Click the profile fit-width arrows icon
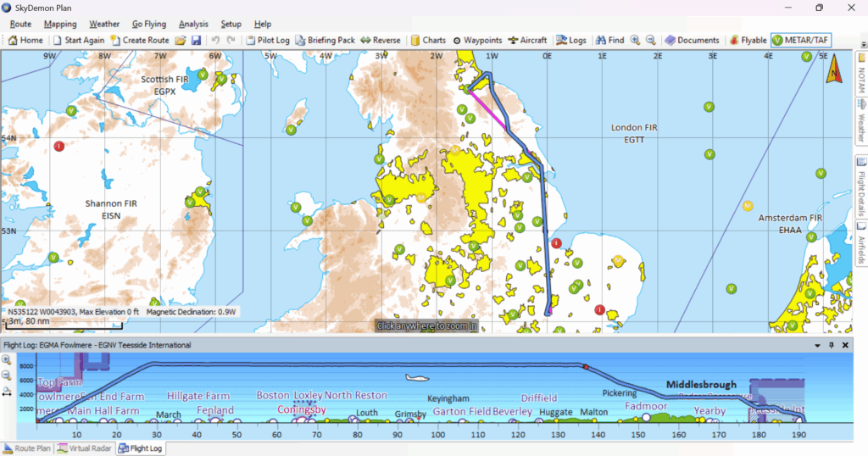The width and height of the screenshot is (868, 456). 6,392
